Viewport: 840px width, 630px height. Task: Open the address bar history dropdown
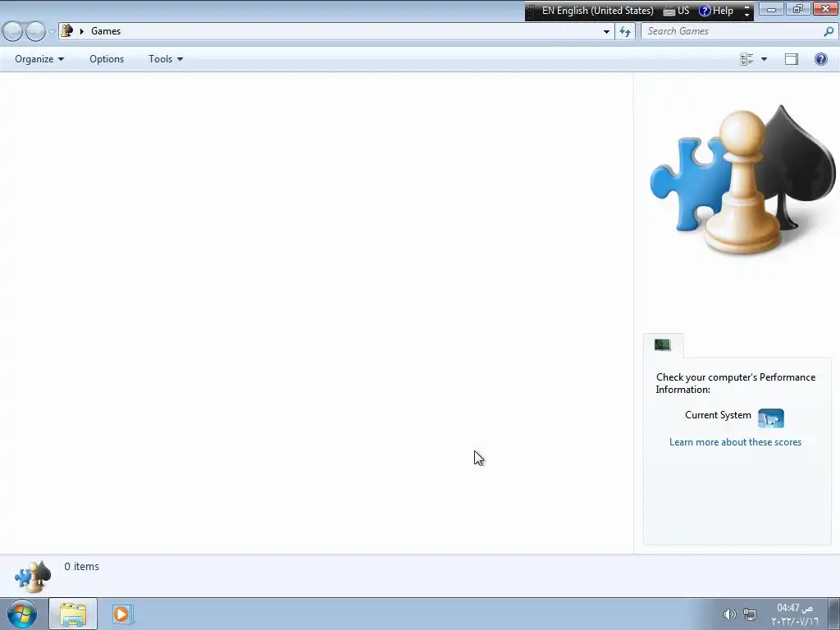[x=606, y=32]
